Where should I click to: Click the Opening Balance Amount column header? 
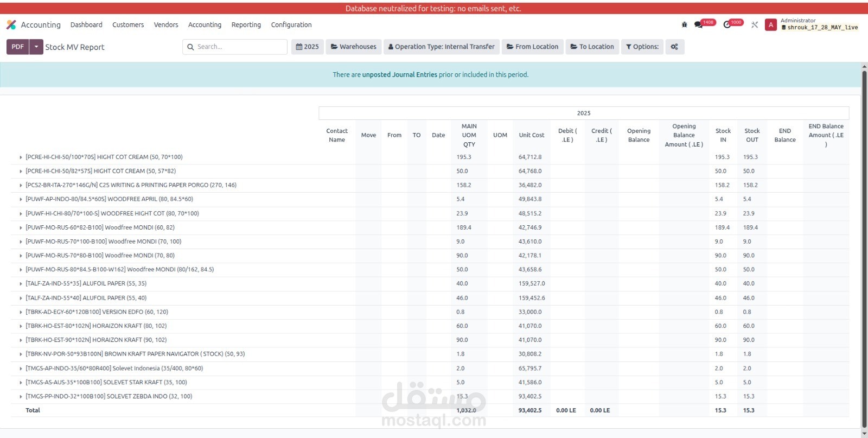684,135
